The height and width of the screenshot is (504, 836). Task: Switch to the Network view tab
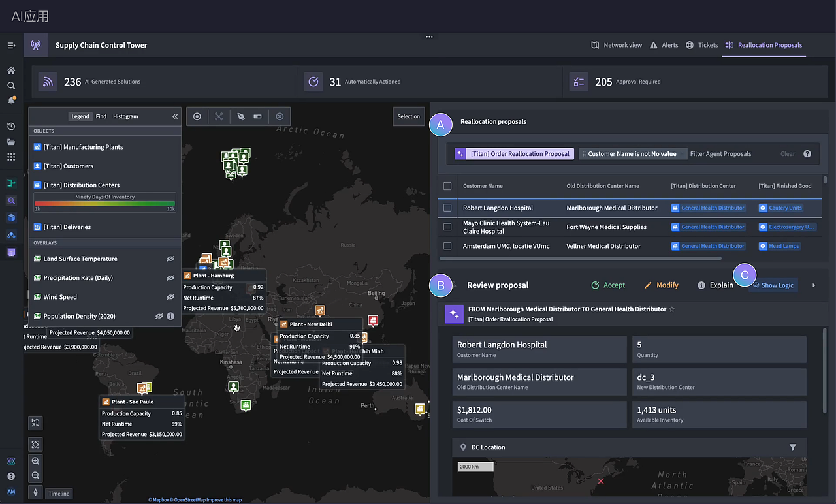[617, 45]
